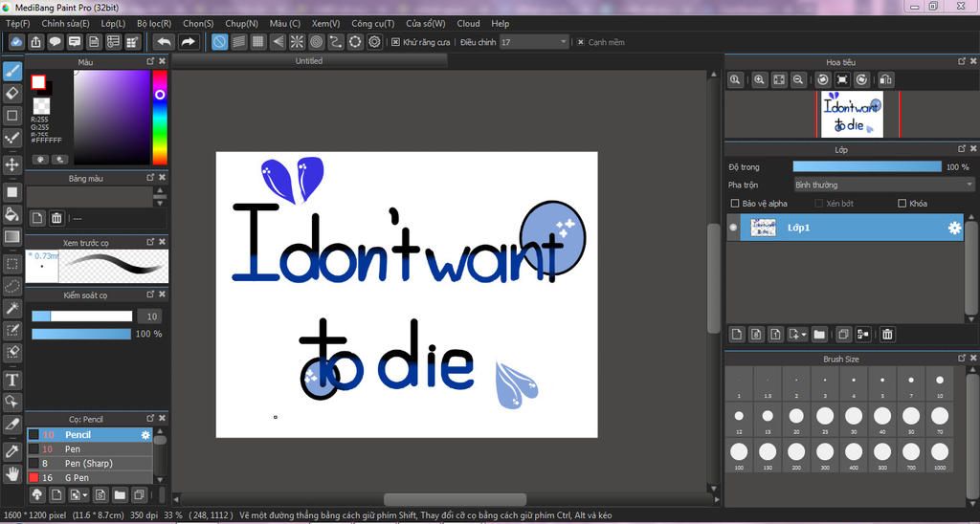Open the Tệp(F) menu
This screenshot has width=980, height=524.
click(x=17, y=24)
